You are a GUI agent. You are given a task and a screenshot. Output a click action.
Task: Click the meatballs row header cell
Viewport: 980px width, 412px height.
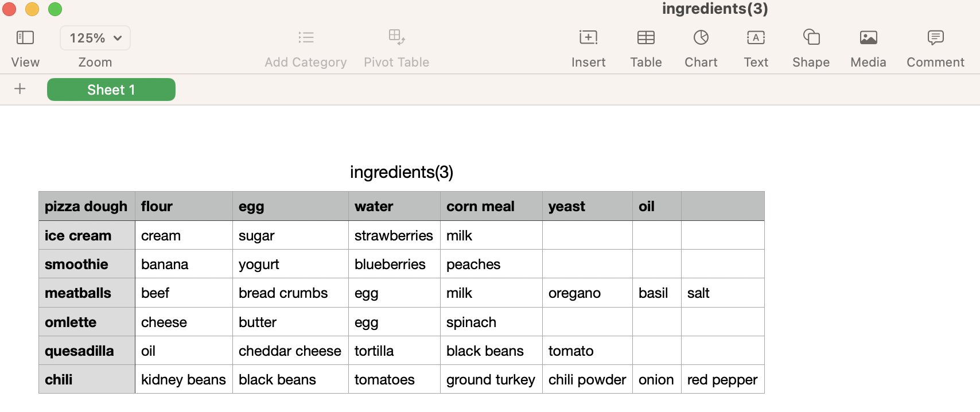pyautogui.click(x=78, y=293)
